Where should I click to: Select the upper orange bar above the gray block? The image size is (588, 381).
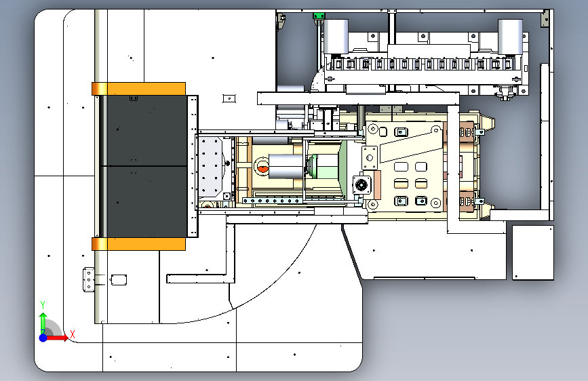click(138, 89)
